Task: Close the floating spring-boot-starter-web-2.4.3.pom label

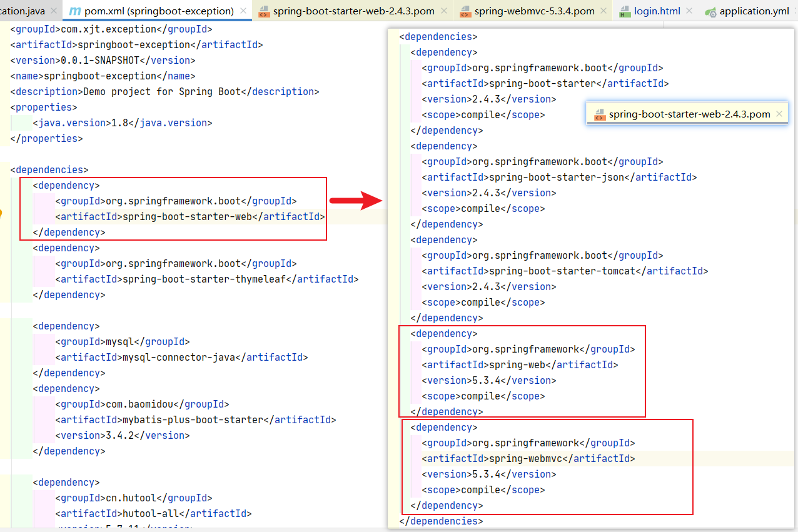Action: click(779, 114)
